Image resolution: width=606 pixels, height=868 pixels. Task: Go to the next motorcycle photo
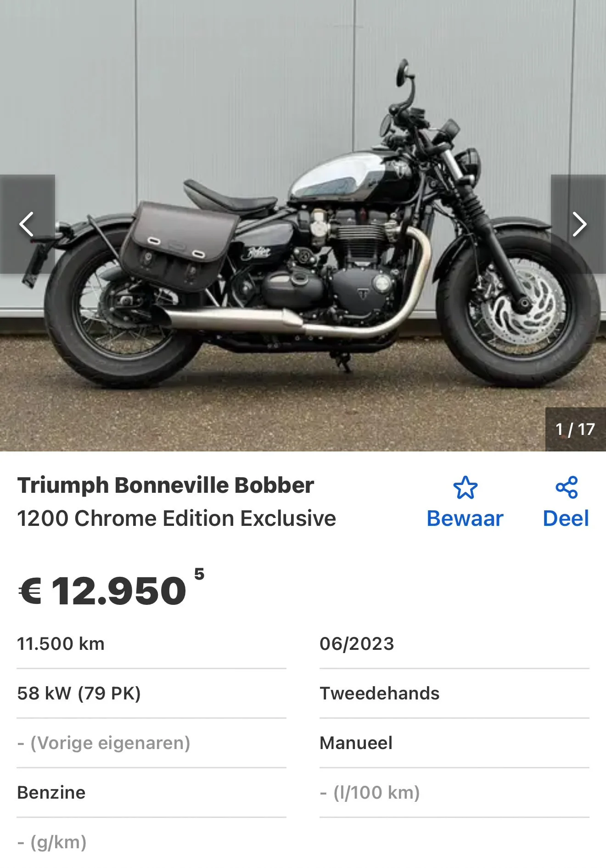[578, 224]
